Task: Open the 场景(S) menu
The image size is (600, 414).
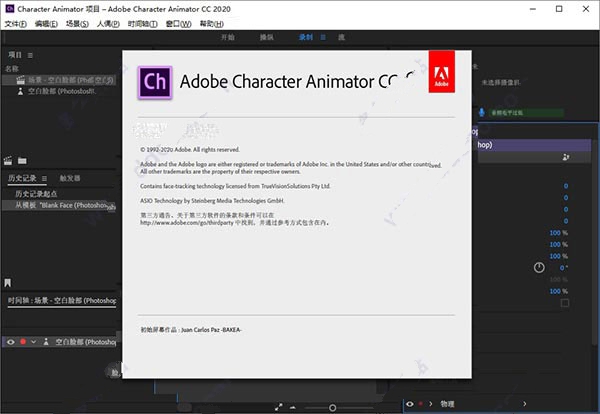Action: [77, 24]
